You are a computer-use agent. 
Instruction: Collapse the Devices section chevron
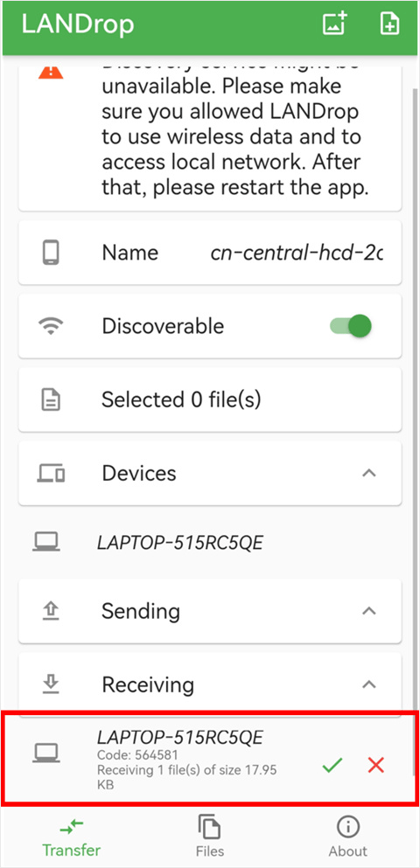tap(368, 473)
